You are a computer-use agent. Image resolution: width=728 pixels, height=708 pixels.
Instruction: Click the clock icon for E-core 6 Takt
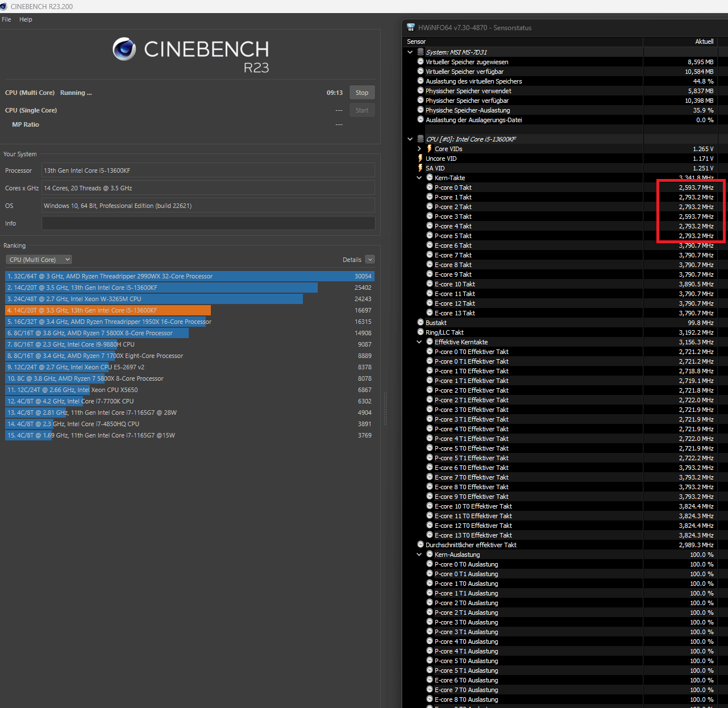430,245
